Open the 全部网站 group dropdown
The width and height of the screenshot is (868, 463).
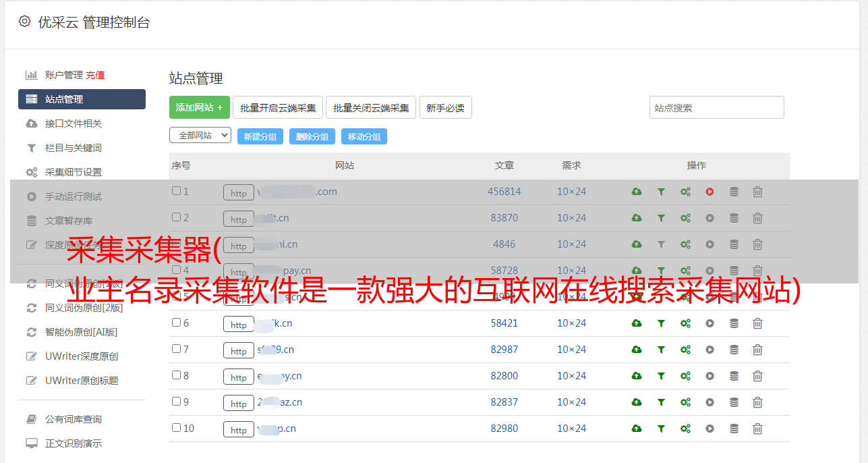pyautogui.click(x=200, y=135)
